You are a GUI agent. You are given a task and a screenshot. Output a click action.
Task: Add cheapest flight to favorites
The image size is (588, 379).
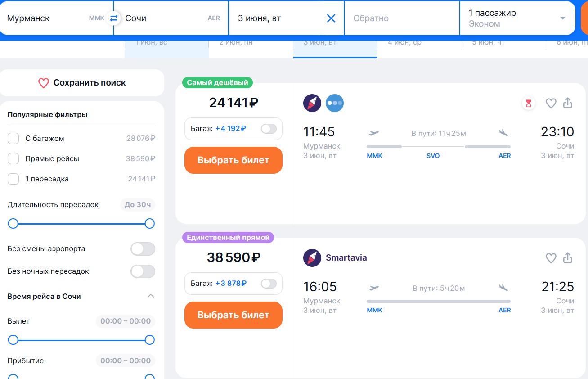[x=551, y=104]
